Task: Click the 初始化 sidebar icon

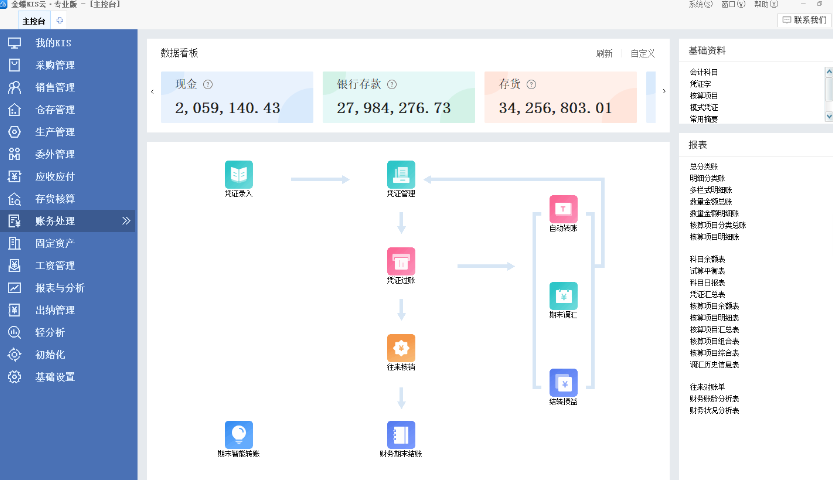Action: (14, 355)
